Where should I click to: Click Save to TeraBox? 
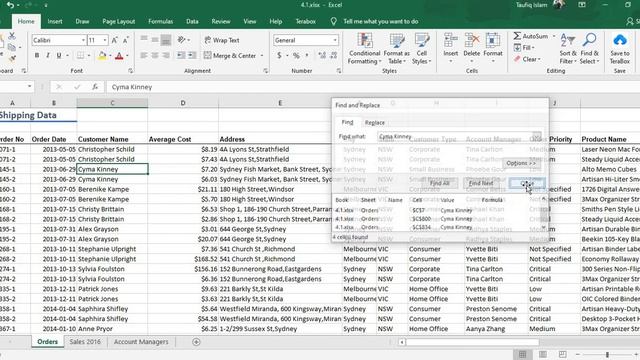click(x=620, y=49)
